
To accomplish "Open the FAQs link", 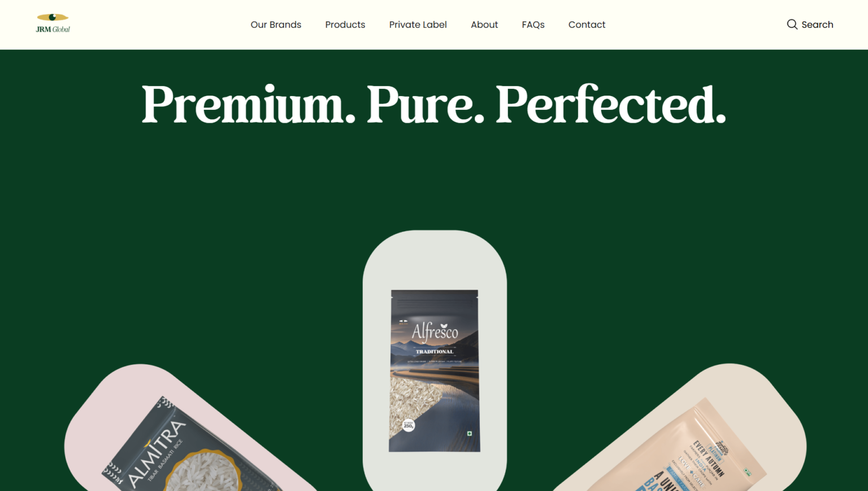I will (533, 25).
